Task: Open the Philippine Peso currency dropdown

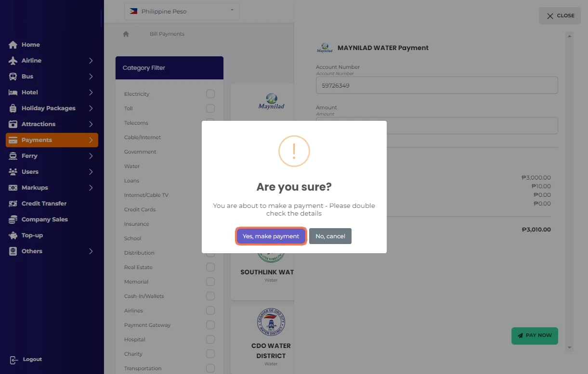Action: [x=182, y=12]
